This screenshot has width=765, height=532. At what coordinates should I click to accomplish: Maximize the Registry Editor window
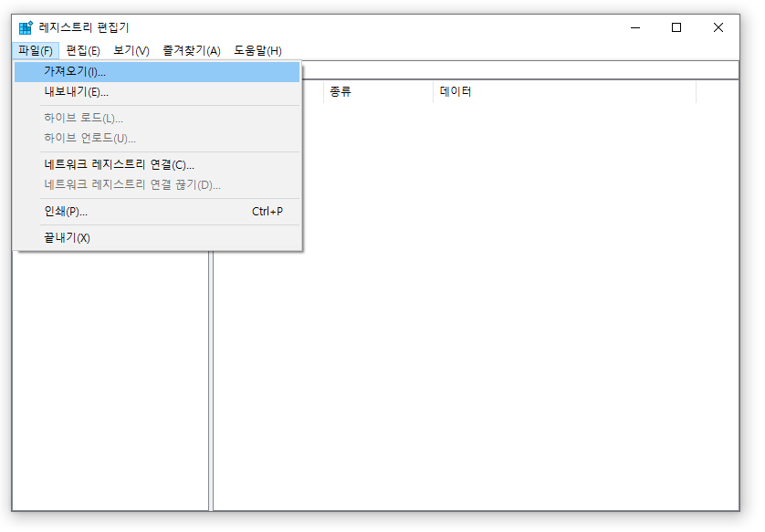pyautogui.click(x=676, y=27)
